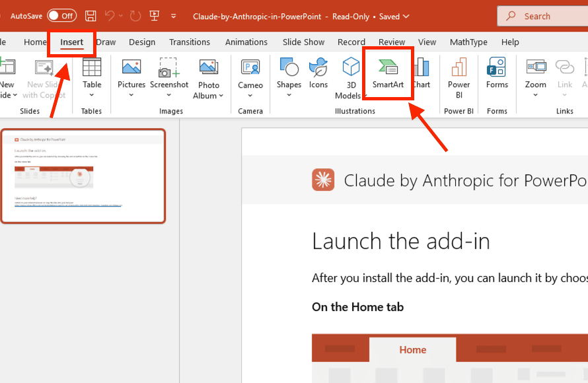This screenshot has height=383, width=588.
Task: Click 'Claude by Anthropic for PowerPoint' slide title
Action: [465, 181]
